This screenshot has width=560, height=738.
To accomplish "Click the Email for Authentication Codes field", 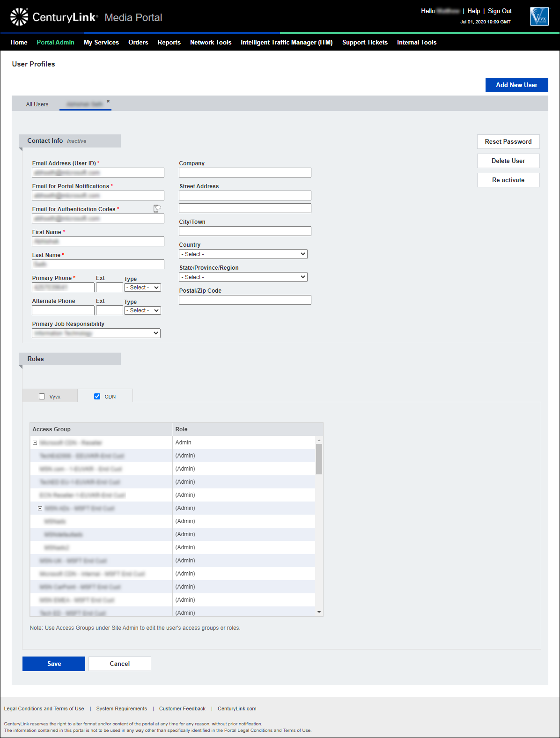I will point(98,218).
